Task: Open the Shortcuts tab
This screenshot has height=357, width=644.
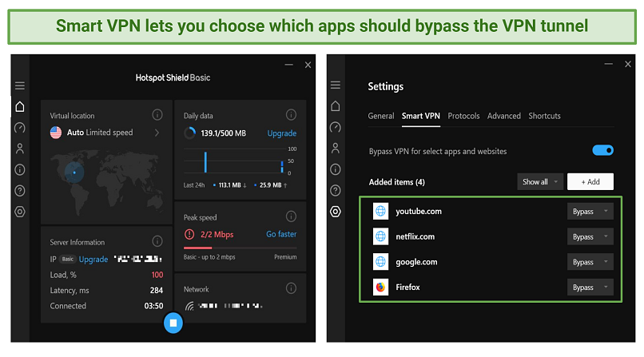Action: 544,116
